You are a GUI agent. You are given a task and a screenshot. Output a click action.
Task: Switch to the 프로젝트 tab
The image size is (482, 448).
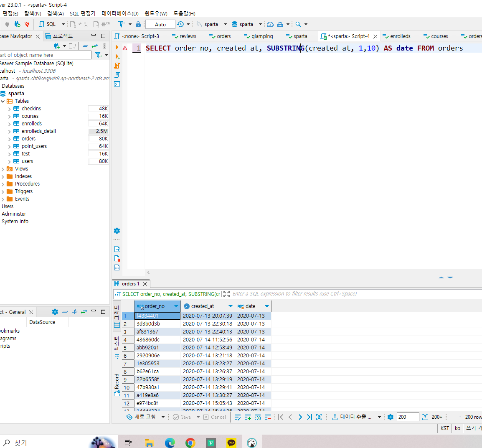pos(59,36)
